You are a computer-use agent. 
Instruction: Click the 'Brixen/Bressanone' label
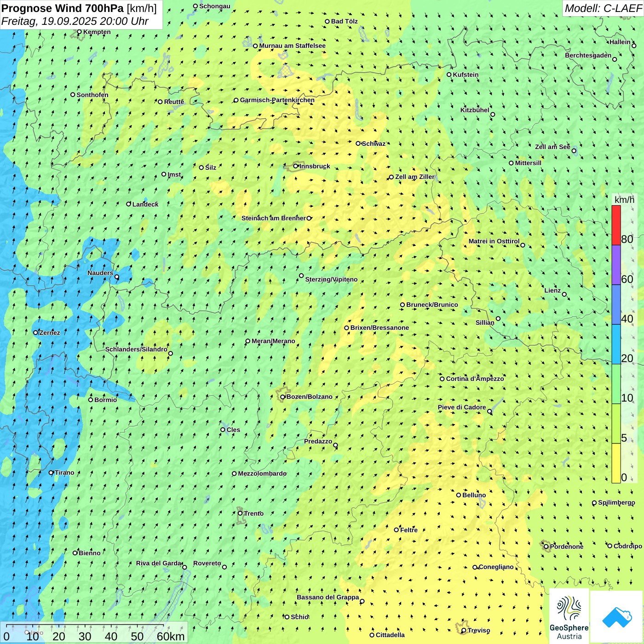[x=379, y=328]
